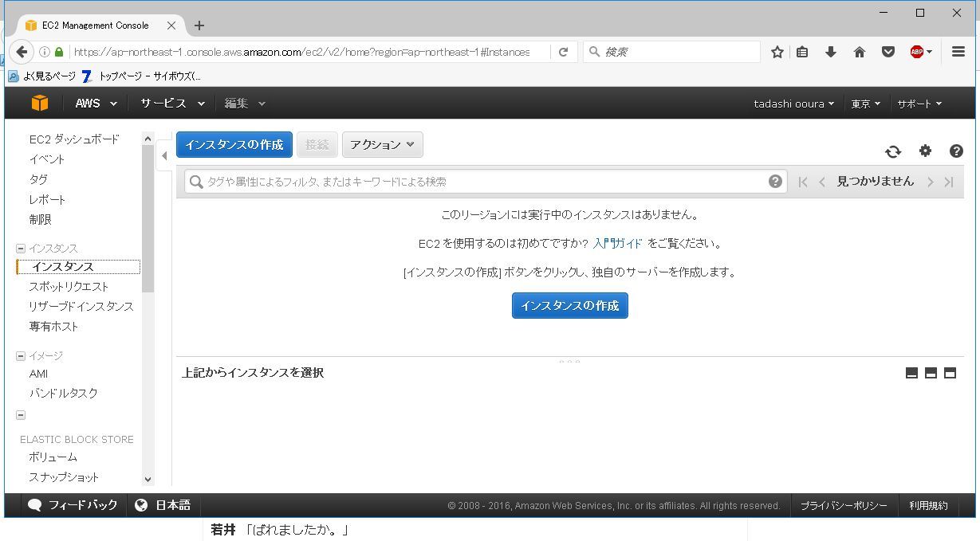The image size is (980, 541).
Task: Click the greyed 接続 button
Action: coord(317,145)
